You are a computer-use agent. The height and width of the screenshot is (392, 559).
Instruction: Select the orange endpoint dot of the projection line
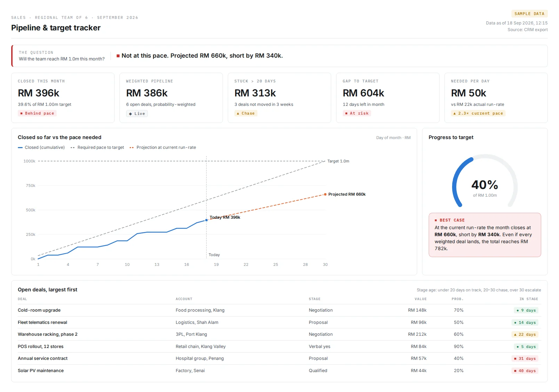click(325, 194)
